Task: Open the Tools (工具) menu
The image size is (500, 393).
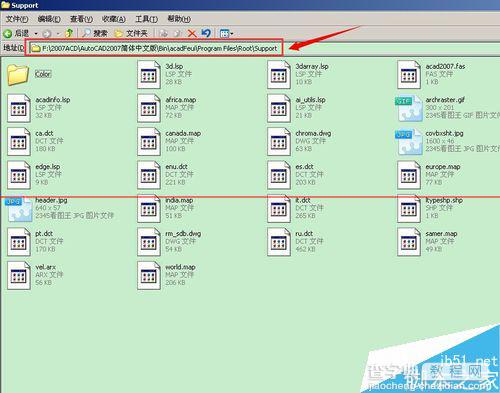Action: point(146,19)
